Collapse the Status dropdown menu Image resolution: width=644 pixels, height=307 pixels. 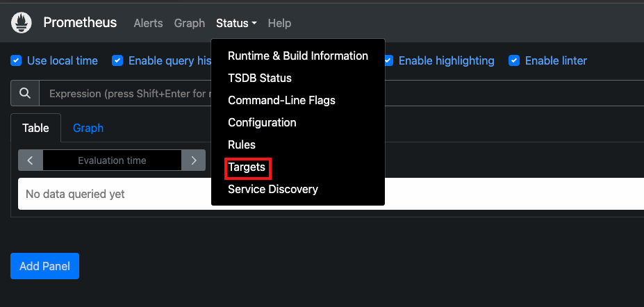[x=237, y=24]
